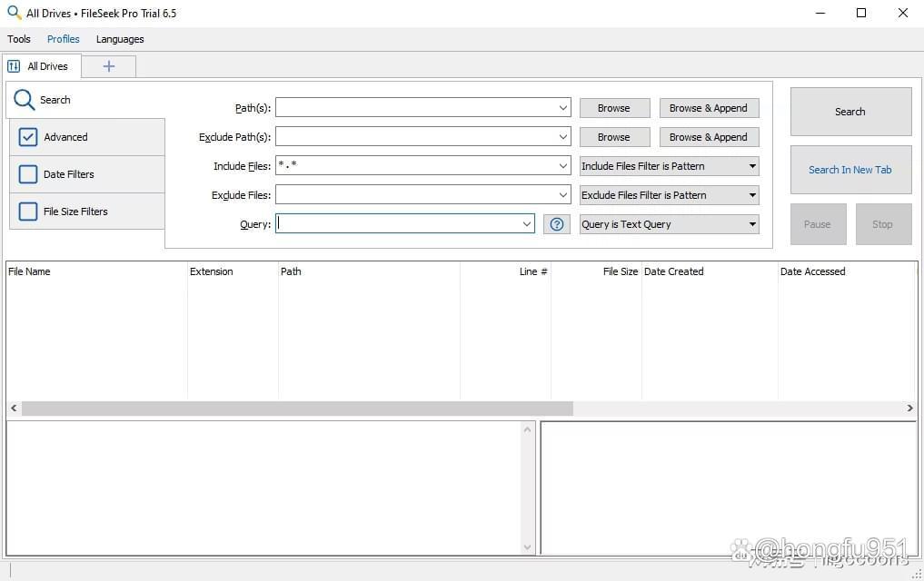Expand the Exclude Path(s) dropdown arrow
Viewport: 924px width, 581px height.
coord(562,136)
